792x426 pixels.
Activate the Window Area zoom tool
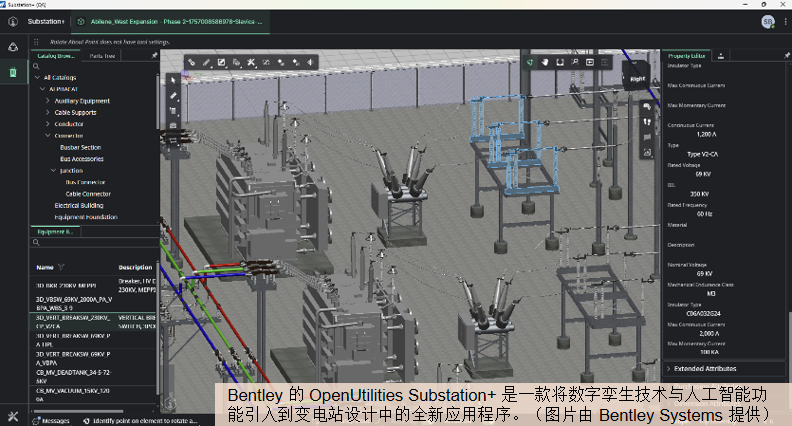click(575, 62)
